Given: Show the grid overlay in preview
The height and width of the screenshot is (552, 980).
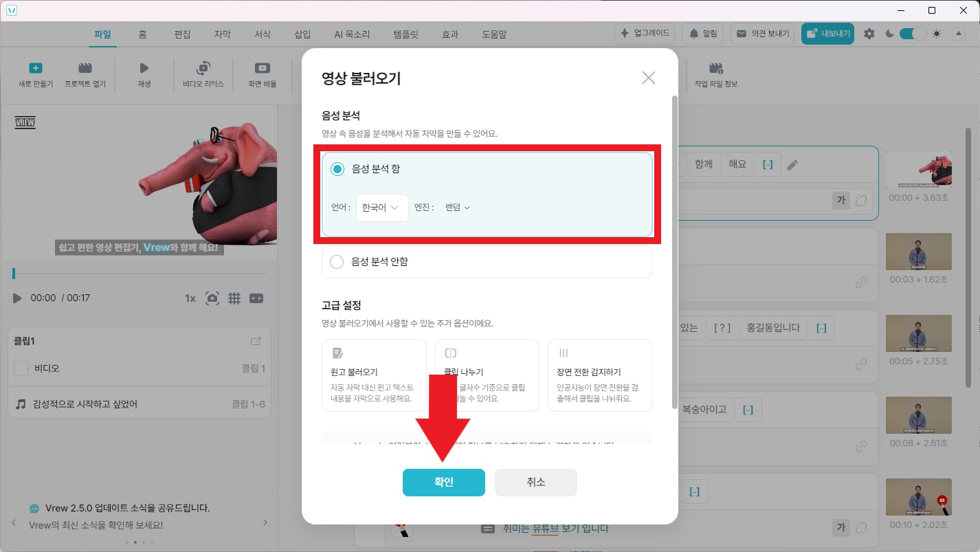Looking at the screenshot, I should pyautogui.click(x=234, y=298).
